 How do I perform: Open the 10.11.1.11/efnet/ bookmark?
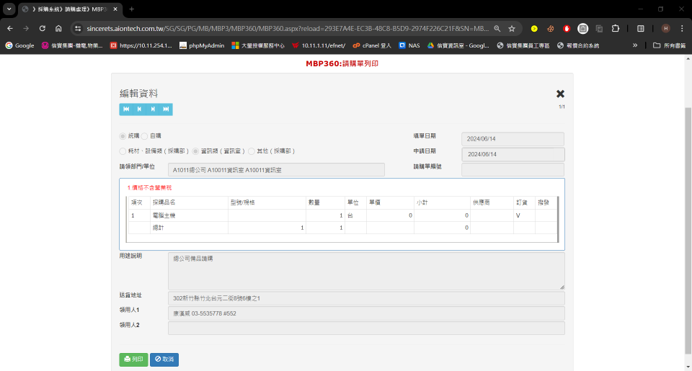click(319, 45)
